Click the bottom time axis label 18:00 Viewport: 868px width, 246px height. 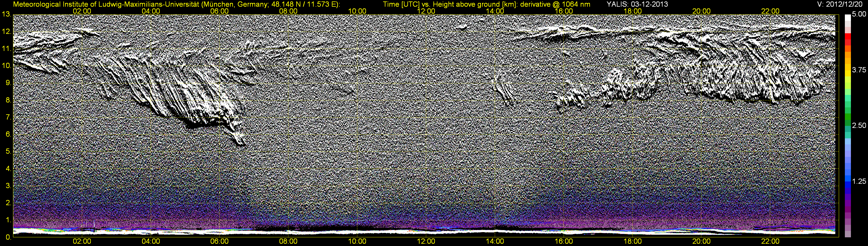click(632, 241)
